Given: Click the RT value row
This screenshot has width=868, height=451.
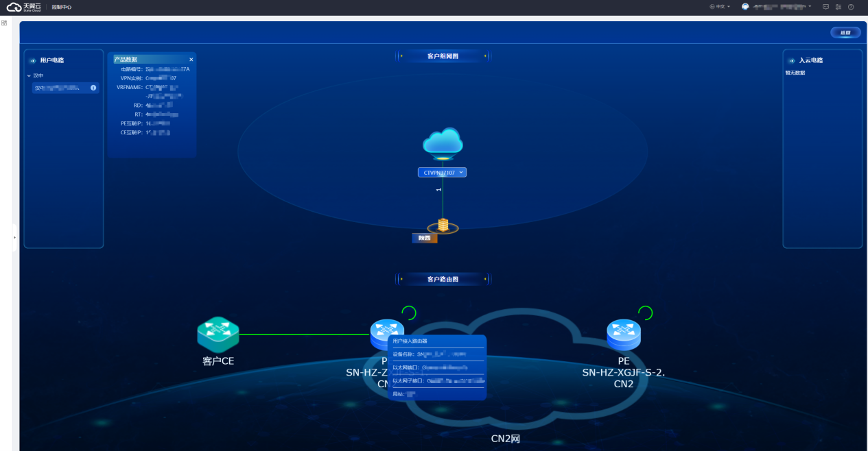Looking at the screenshot, I should [x=156, y=114].
